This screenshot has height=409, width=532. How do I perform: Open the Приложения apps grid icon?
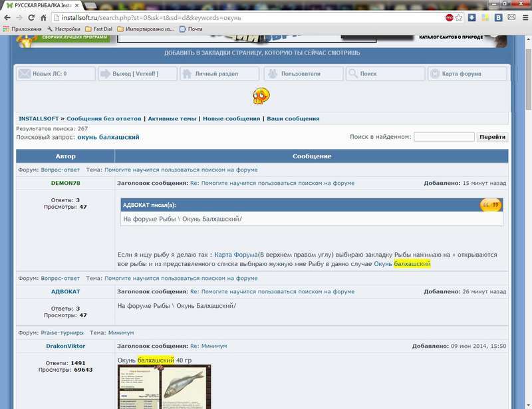click(x=6, y=29)
